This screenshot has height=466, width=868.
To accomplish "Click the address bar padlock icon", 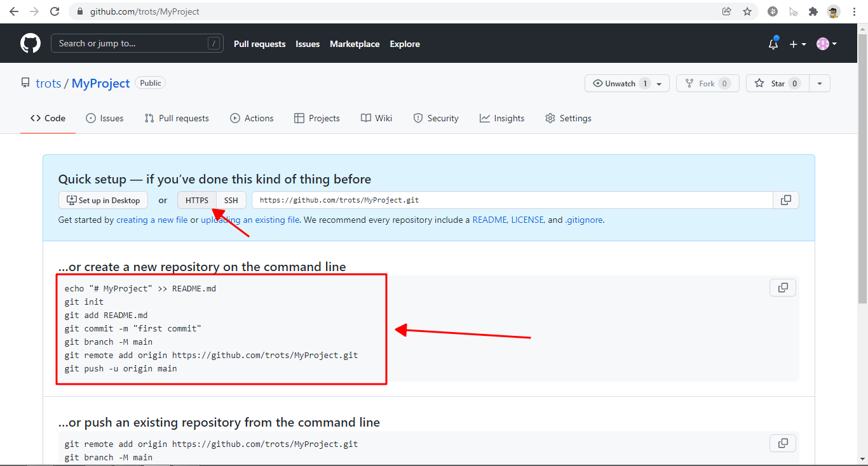I will (80, 11).
